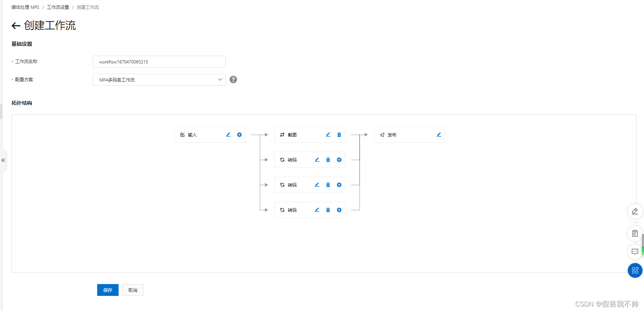
Task: Collapse the left sidebar with double chevron
Action: point(3,160)
